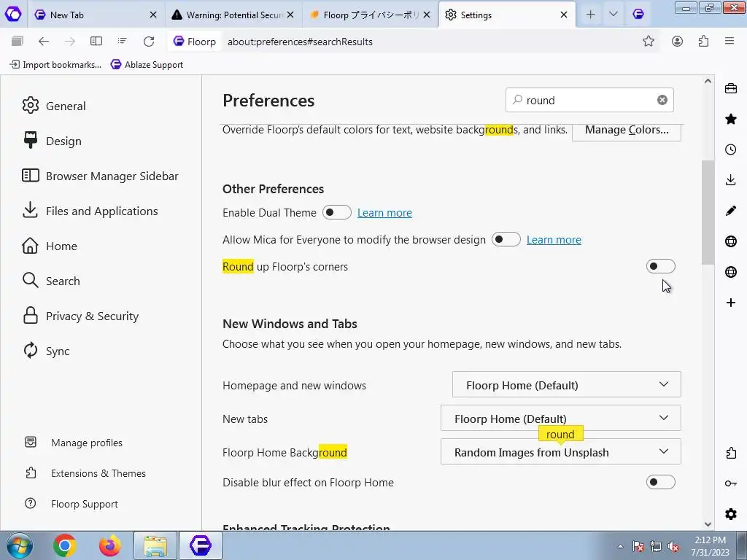Open the Ablaze Support bookmark
Screen dimensions: 747x560
click(147, 65)
